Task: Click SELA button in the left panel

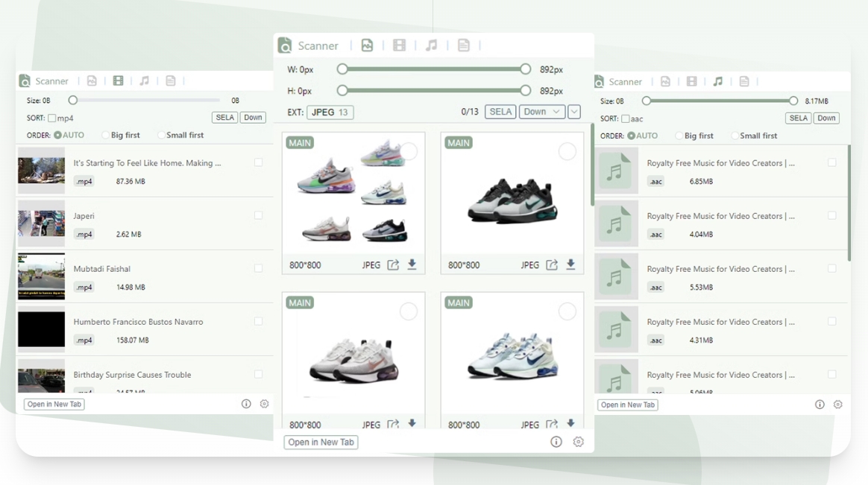Action: click(224, 117)
